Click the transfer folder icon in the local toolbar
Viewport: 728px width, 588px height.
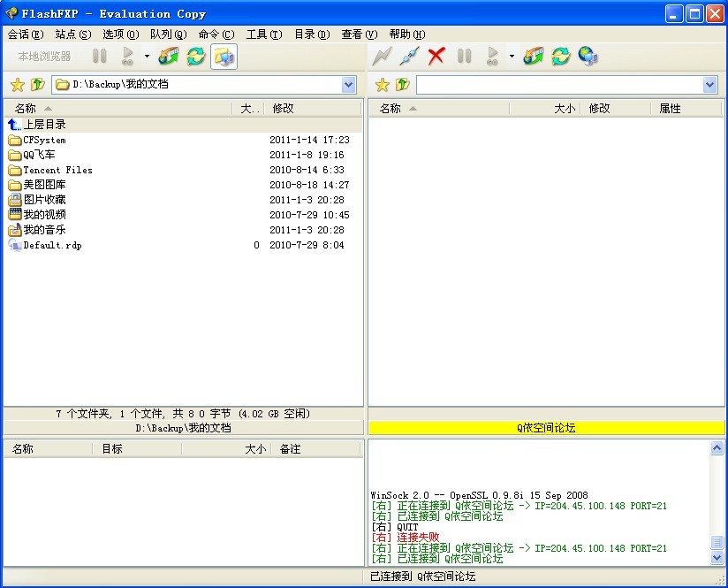click(168, 57)
